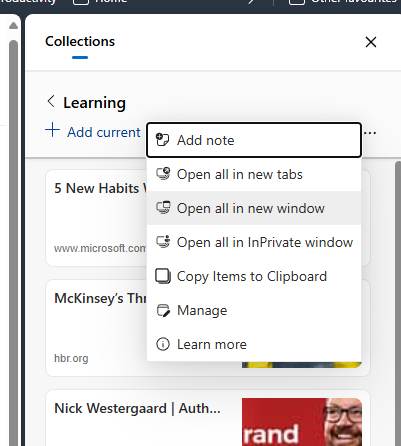Go back using the arrow beside Learning
Viewport: 401px width, 446px height.
pos(51,101)
